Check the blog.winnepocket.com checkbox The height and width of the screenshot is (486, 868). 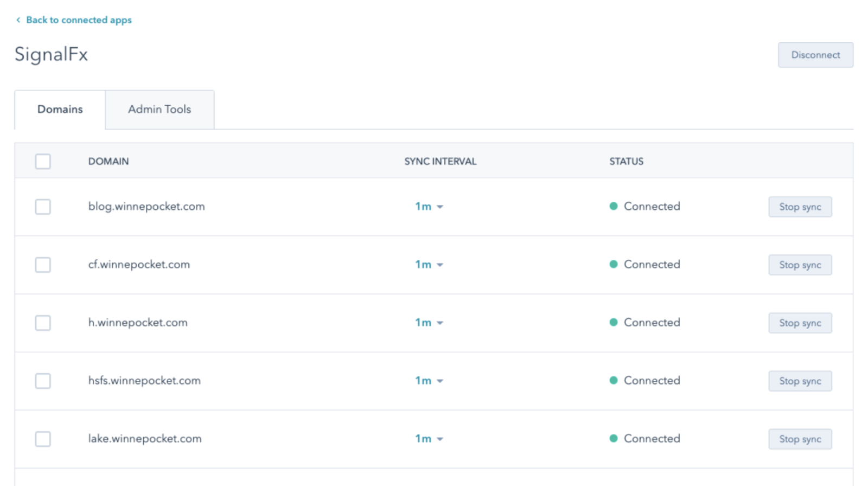coord(43,207)
